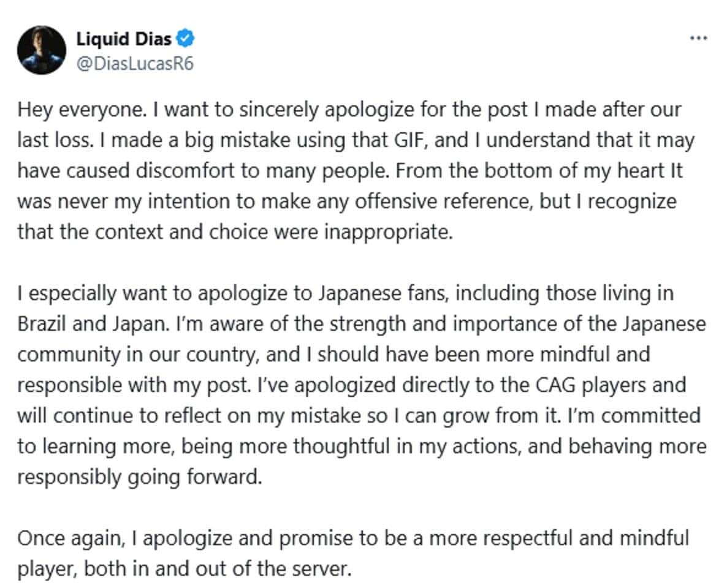Click the Liquid Dias display name
Screen dimensions: 727x588
pyautogui.click(x=124, y=40)
